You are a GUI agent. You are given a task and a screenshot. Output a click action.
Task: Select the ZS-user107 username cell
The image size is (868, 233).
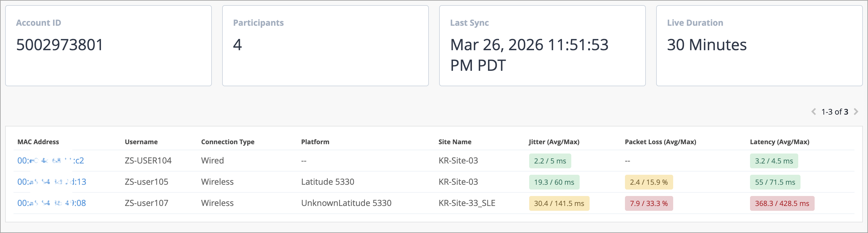point(146,203)
